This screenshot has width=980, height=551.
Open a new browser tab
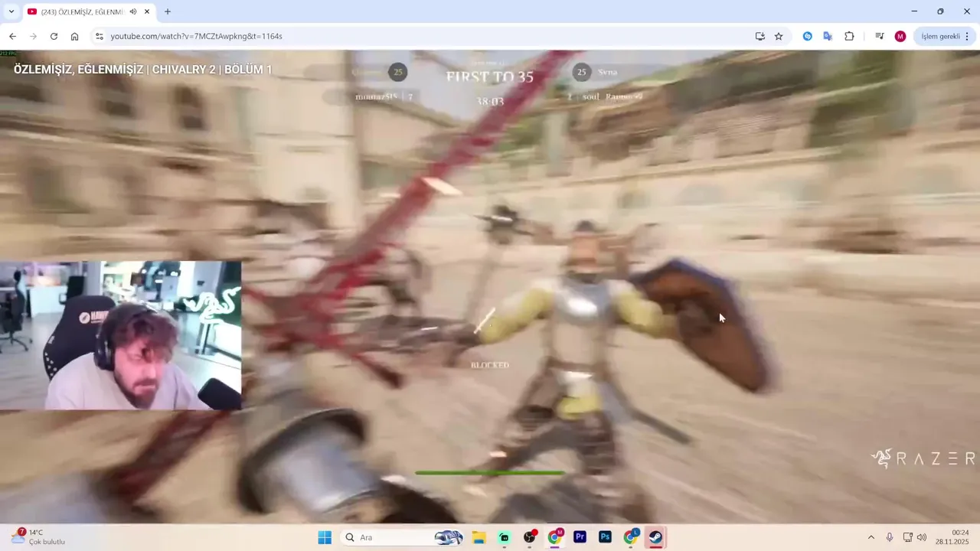[x=168, y=11]
